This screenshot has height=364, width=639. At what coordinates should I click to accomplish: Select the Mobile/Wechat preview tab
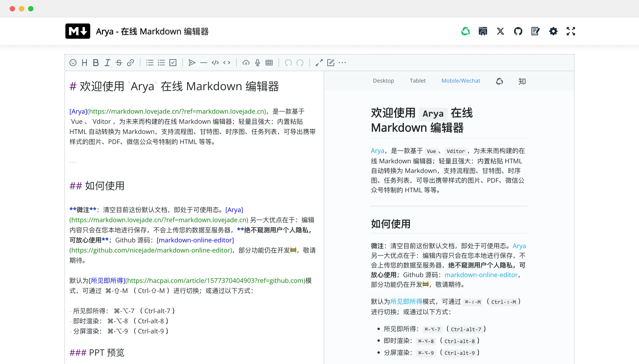click(x=461, y=81)
